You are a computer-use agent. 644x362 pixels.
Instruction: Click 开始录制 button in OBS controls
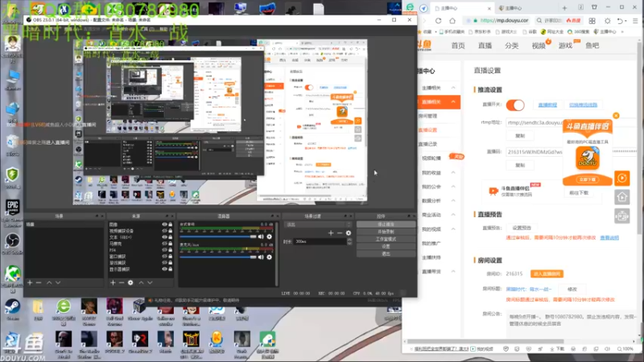386,232
